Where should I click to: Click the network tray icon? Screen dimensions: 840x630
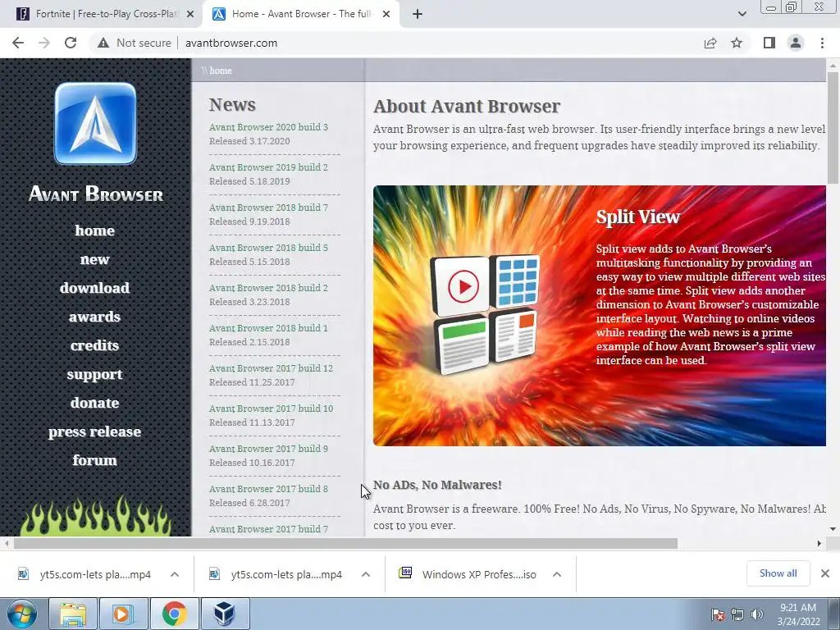click(737, 614)
